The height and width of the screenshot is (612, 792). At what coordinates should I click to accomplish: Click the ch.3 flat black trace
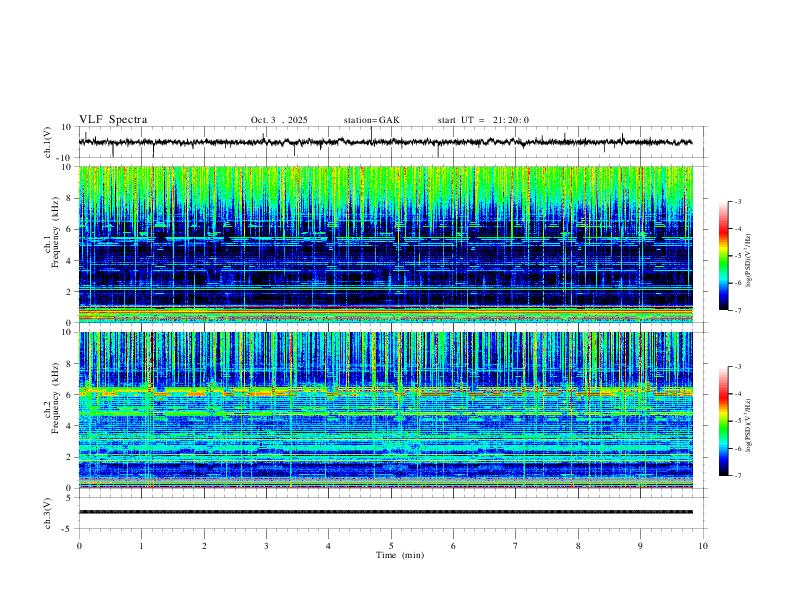point(385,512)
